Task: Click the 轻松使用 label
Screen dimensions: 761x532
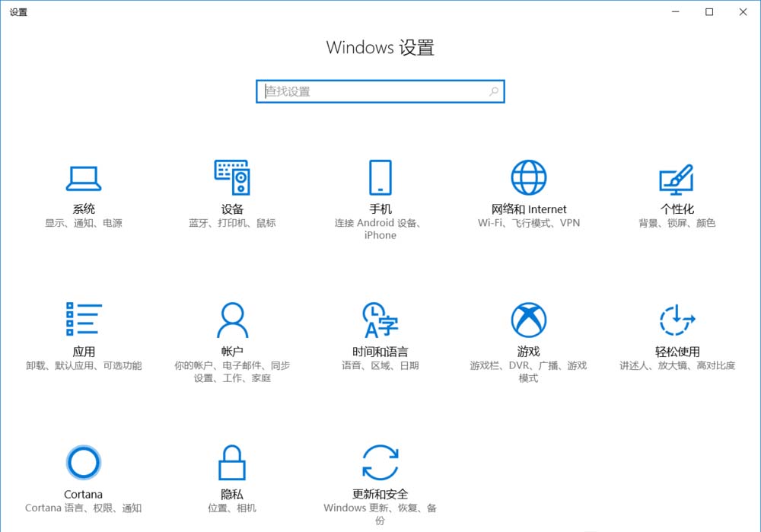Action: point(677,352)
